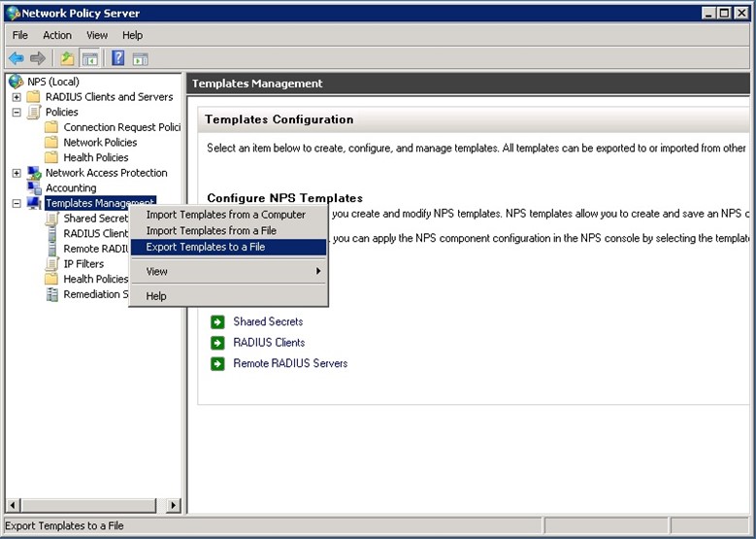Click the Back arrow toolbar icon
Screen dimensions: 756x539
coord(16,59)
